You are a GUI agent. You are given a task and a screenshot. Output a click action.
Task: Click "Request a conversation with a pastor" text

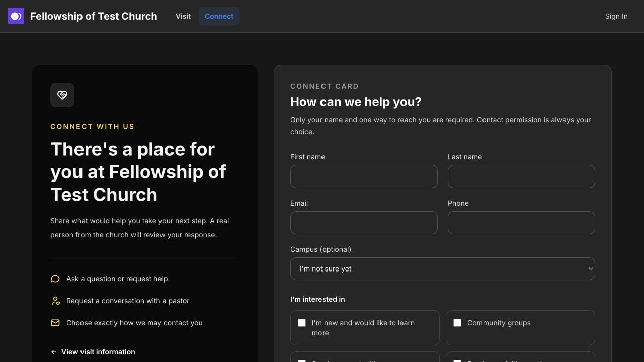(x=128, y=301)
